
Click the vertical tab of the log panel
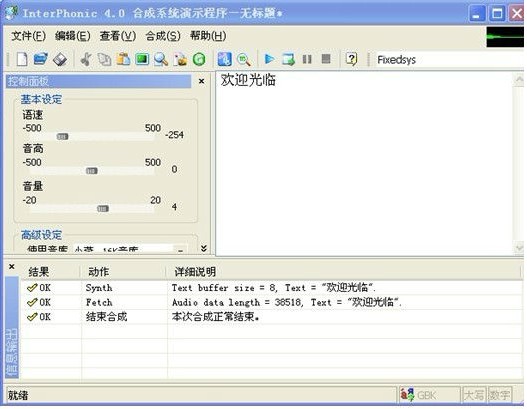tap(12, 328)
